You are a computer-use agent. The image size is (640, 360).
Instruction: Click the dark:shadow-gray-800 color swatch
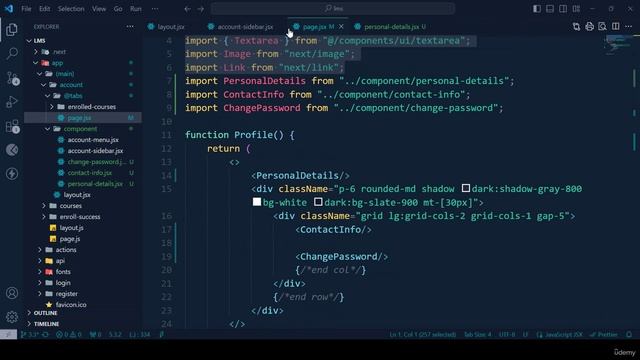point(466,188)
